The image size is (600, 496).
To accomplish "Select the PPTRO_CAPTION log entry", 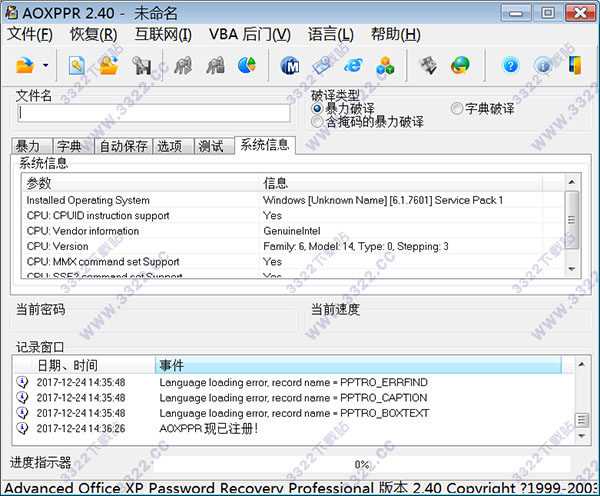I will point(294,398).
